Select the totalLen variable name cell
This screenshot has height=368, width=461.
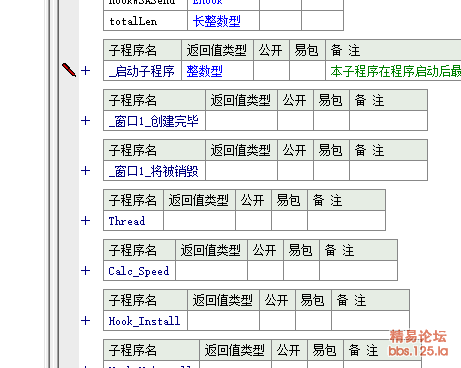[x=145, y=21]
